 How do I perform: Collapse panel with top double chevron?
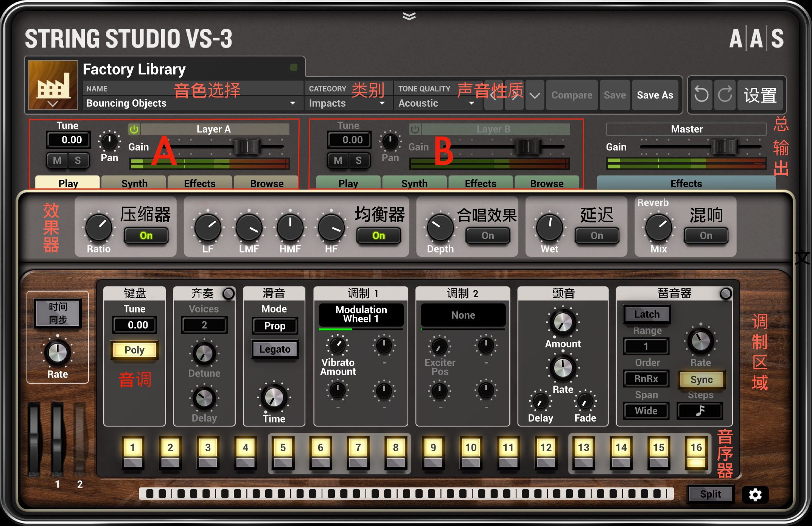409,16
